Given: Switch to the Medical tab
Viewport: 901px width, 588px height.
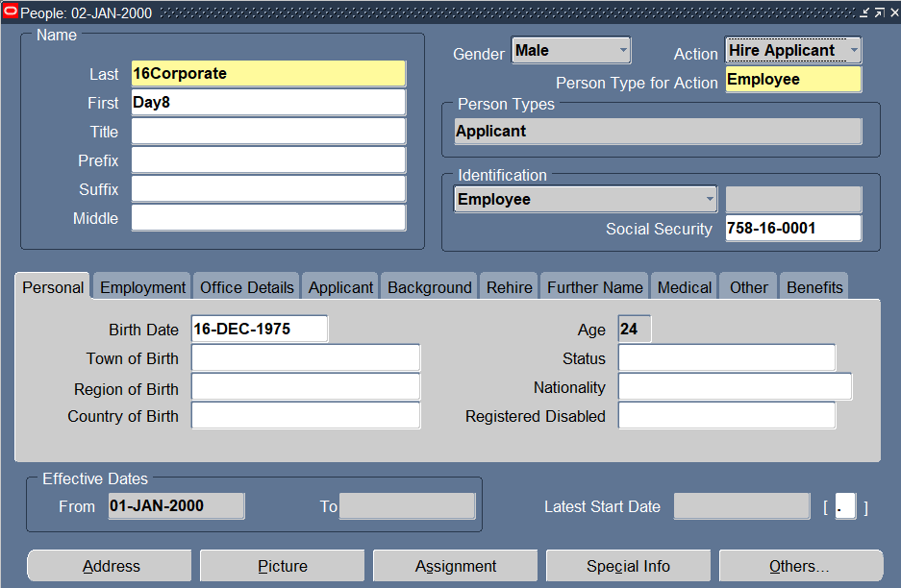Looking at the screenshot, I should [685, 287].
